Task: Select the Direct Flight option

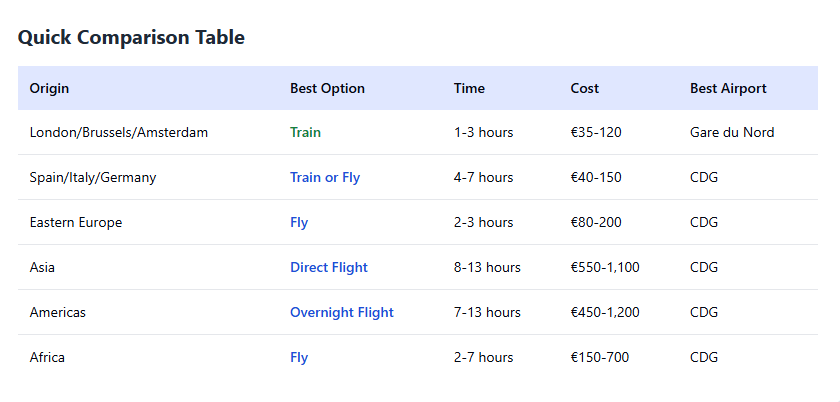Action: pyautogui.click(x=329, y=267)
